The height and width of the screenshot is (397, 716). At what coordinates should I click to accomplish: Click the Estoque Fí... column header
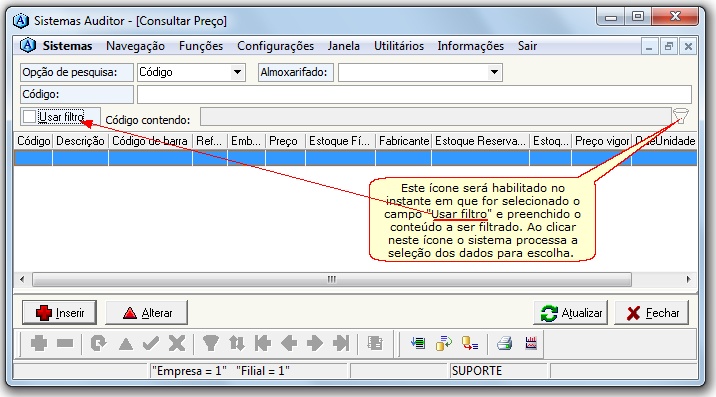(340, 141)
